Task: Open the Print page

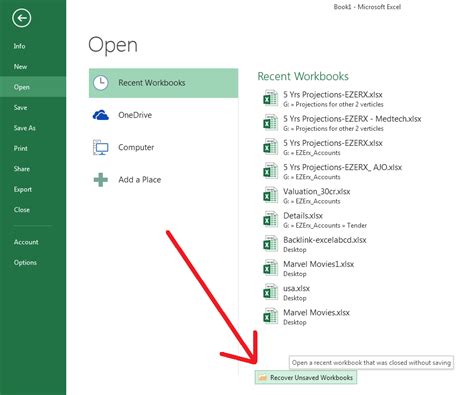Action: tap(20, 148)
